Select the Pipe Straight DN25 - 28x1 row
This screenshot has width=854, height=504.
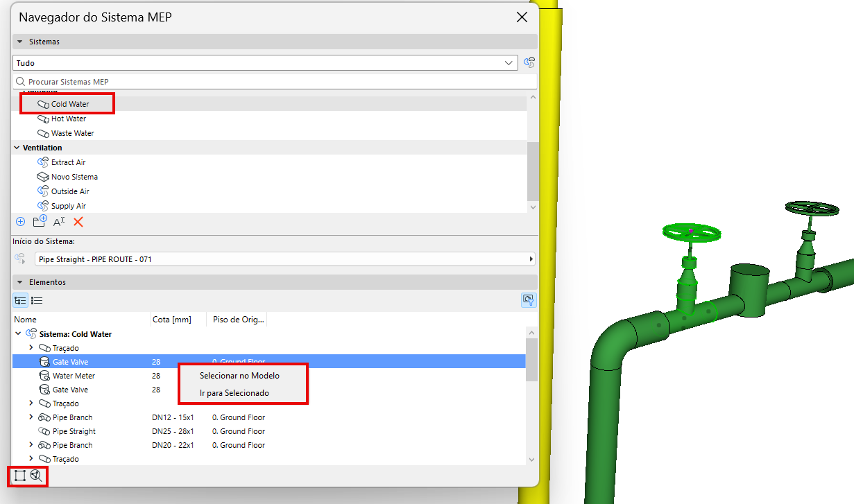269,431
